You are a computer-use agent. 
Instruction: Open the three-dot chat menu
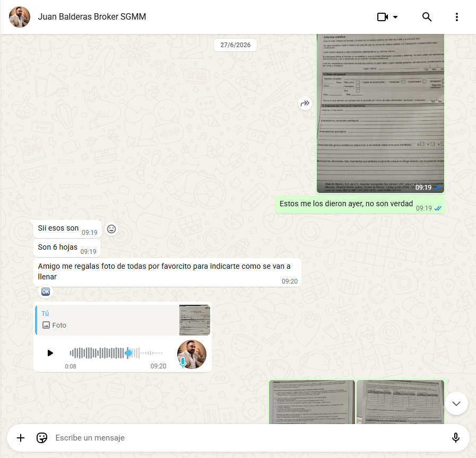456,17
